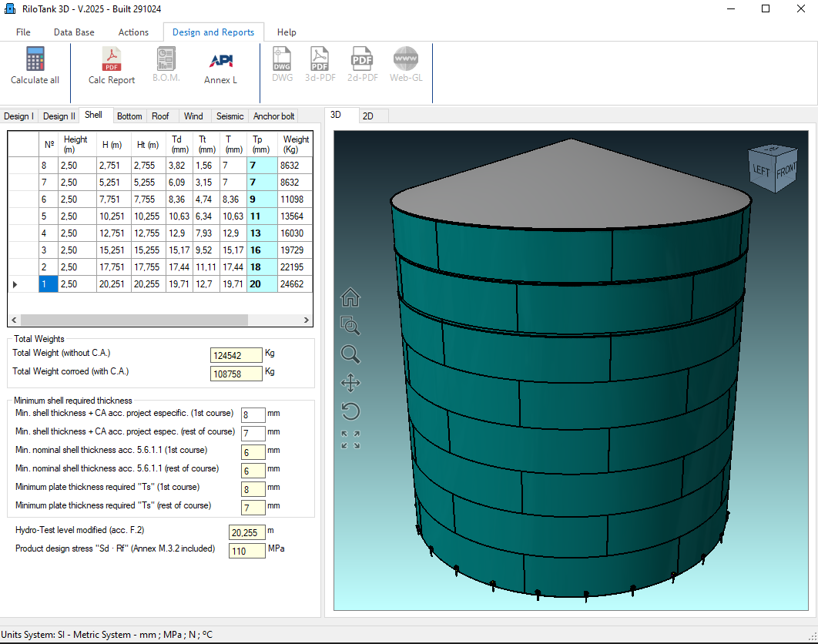The height and width of the screenshot is (644, 818).
Task: Open the Anchor bolt tab
Action: (x=273, y=116)
